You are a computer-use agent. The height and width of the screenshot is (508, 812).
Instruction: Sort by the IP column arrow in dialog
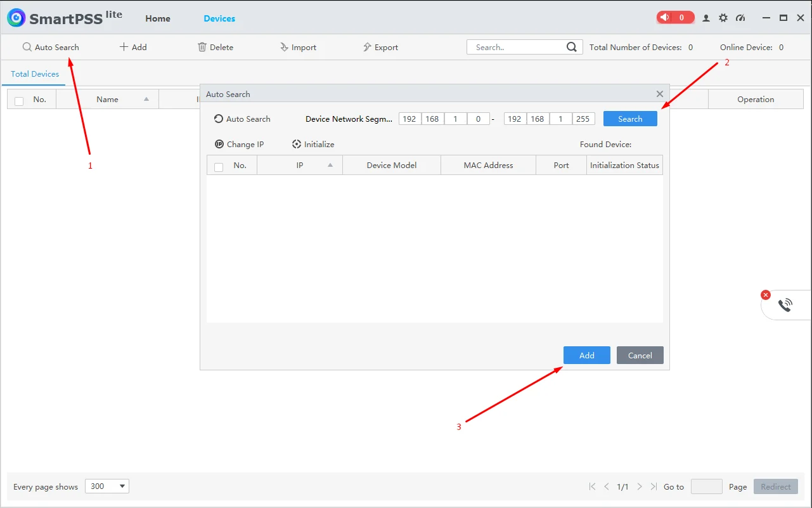pos(330,165)
